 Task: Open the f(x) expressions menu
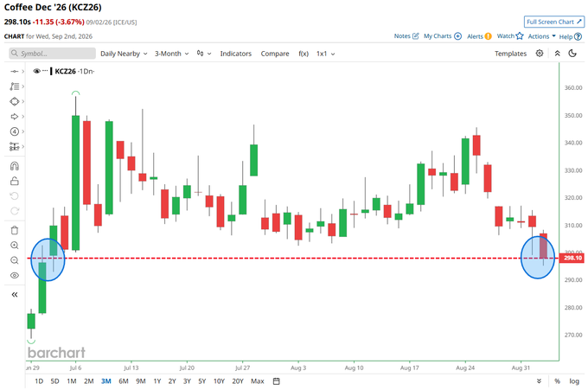click(x=304, y=54)
